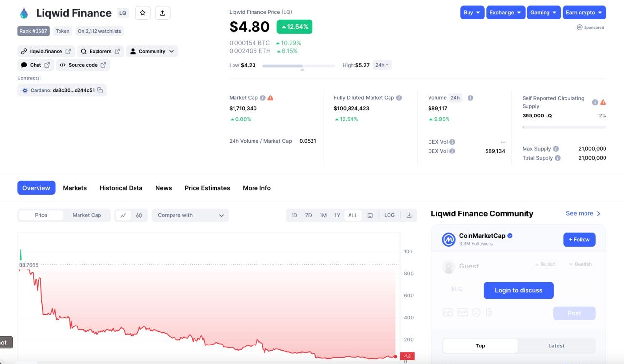This screenshot has height=364, width=624.
Task: Open the liqwid.finance website link
Action: 46,51
